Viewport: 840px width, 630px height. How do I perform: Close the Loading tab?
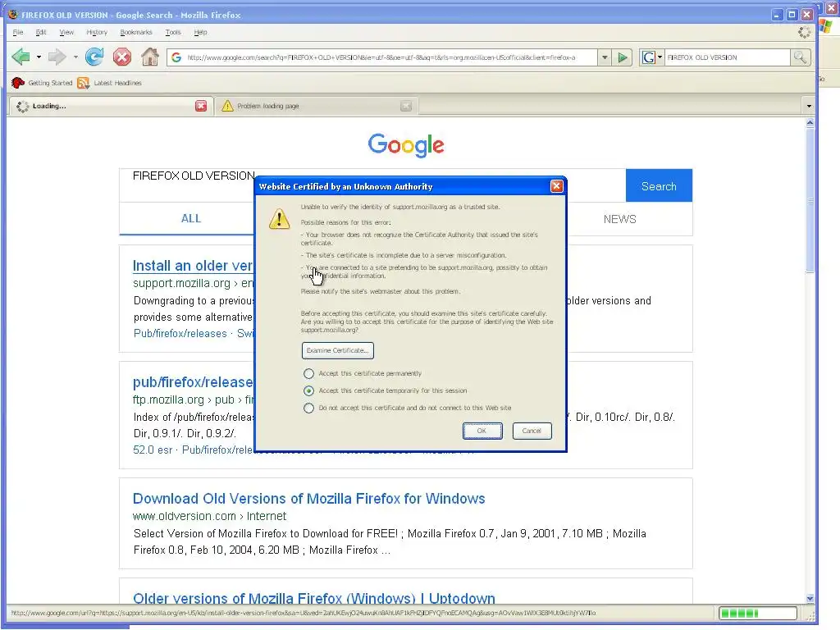[x=201, y=106]
